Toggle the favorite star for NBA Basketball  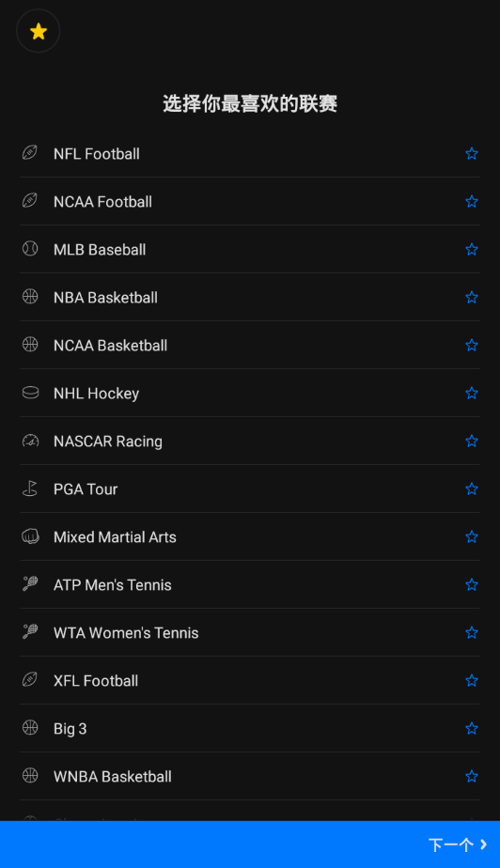(x=472, y=297)
